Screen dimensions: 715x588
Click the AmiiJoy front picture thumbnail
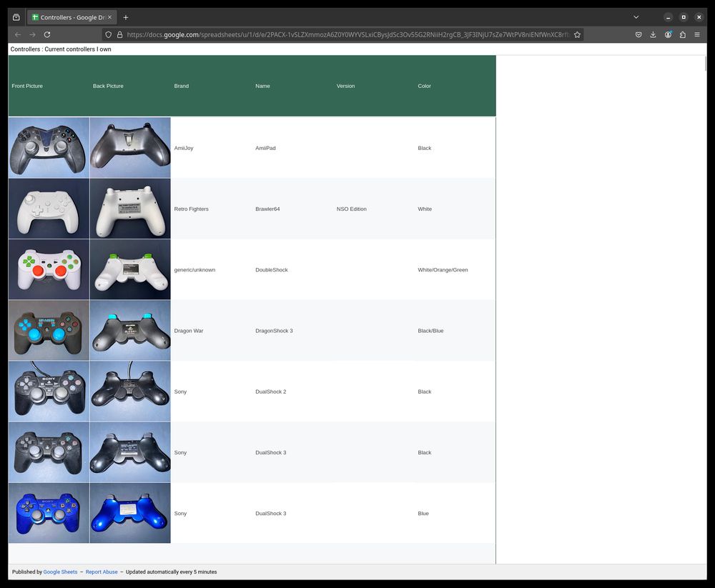point(49,148)
